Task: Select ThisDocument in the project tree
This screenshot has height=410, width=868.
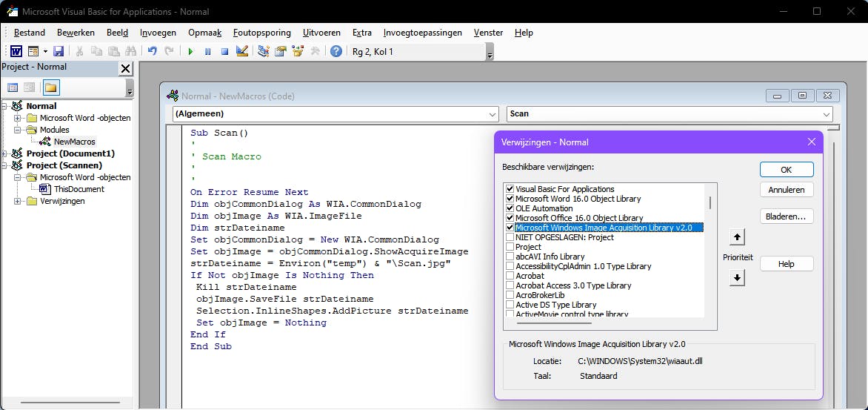Action: (79, 189)
